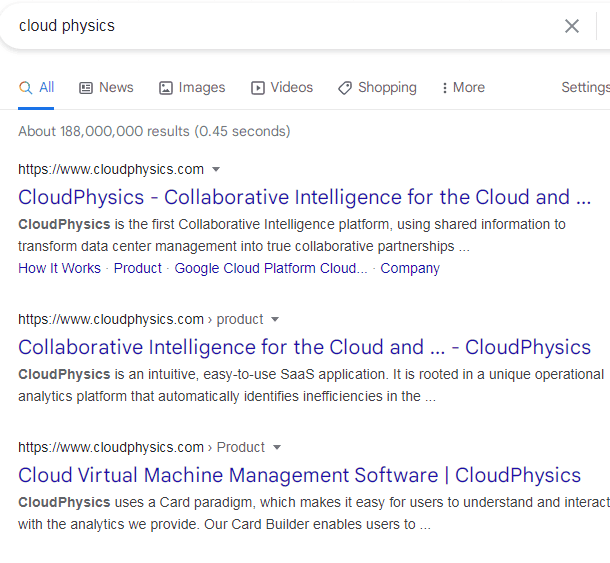Clear the search box with the X icon

tap(571, 26)
